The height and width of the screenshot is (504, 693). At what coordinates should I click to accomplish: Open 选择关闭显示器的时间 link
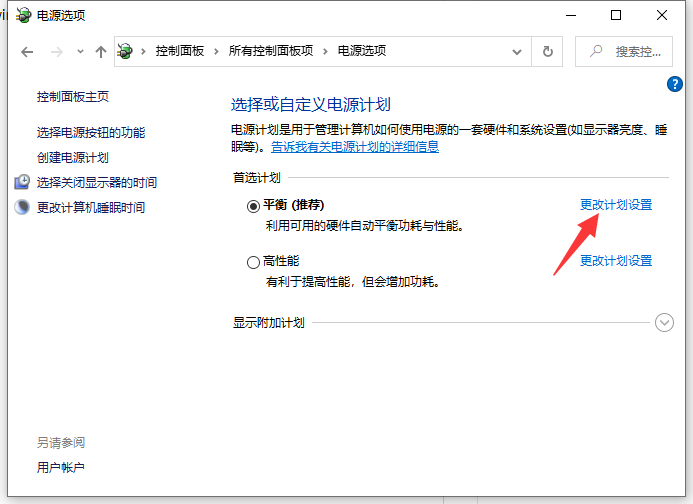(x=97, y=182)
